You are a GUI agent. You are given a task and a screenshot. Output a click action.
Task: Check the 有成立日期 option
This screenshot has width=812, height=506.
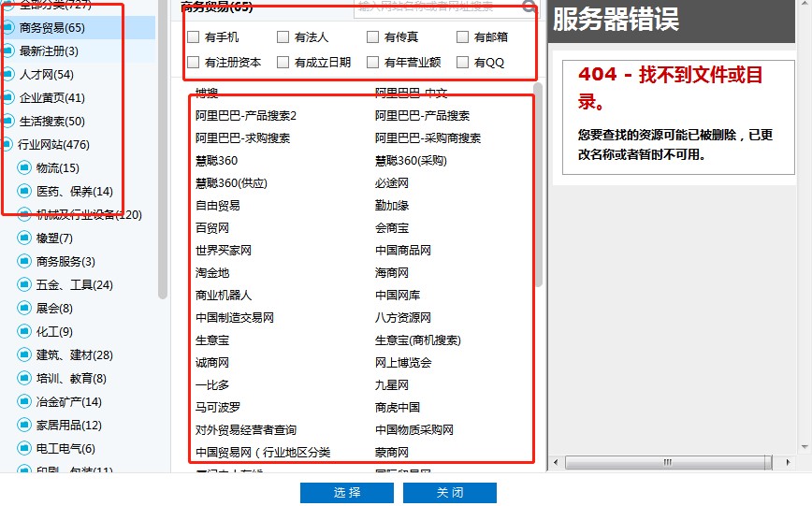pyautogui.click(x=283, y=62)
